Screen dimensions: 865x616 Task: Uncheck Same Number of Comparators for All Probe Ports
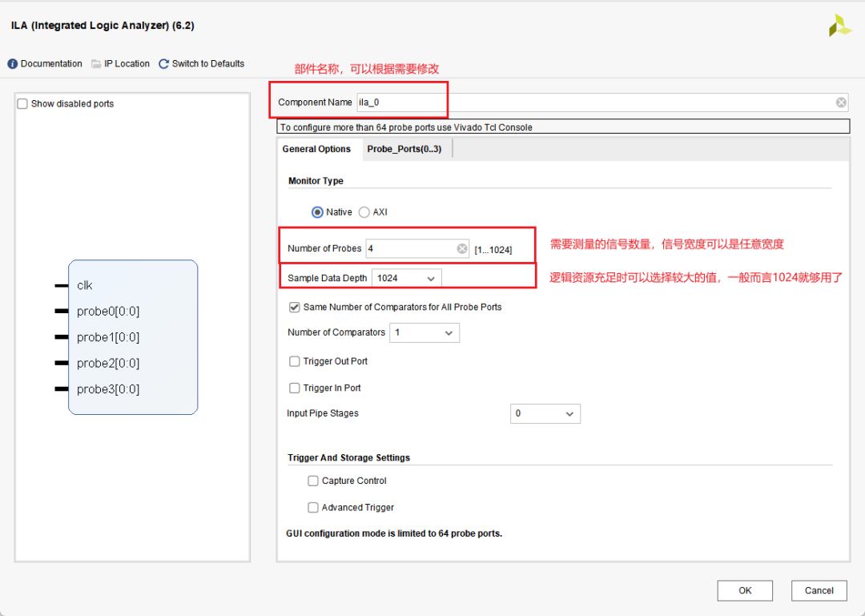pos(295,307)
